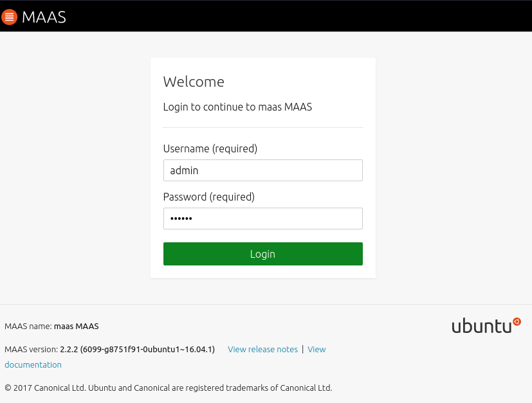Click the MAAS title in header
This screenshot has height=403, width=532.
[x=44, y=17]
